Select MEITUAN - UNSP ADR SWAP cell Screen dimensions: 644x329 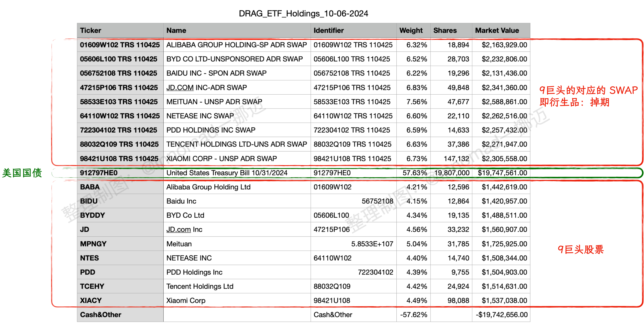pyautogui.click(x=237, y=102)
